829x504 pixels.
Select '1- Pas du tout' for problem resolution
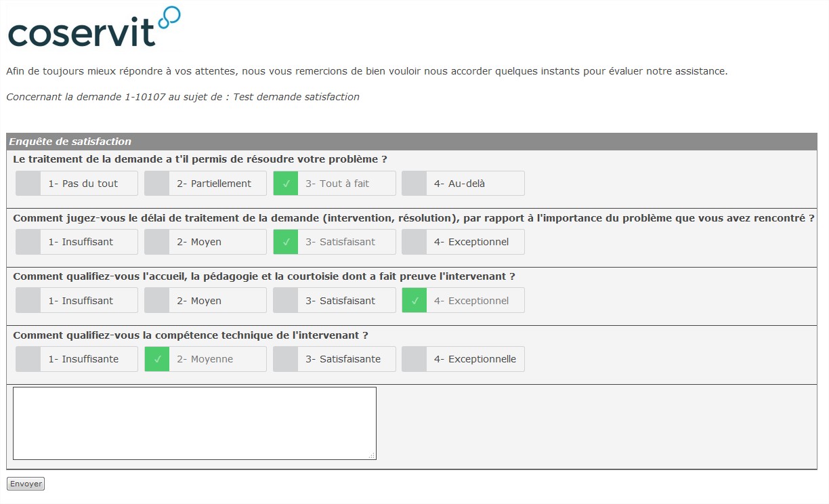pyautogui.click(x=77, y=184)
